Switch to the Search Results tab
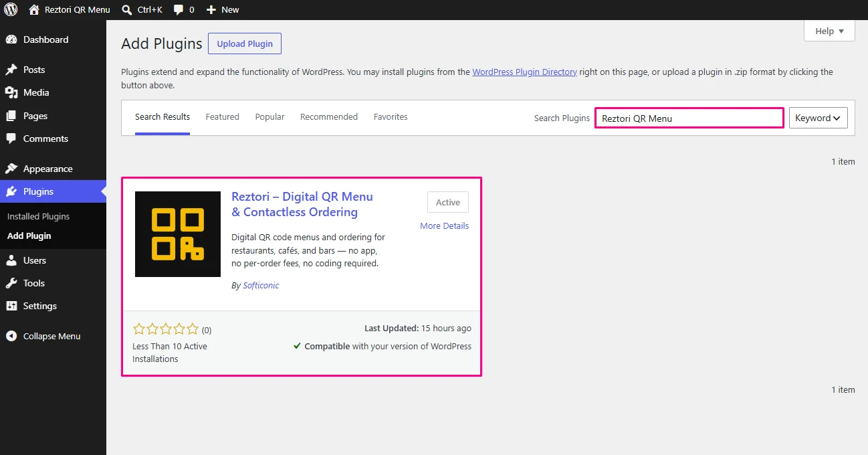This screenshot has height=455, width=868. tap(162, 116)
